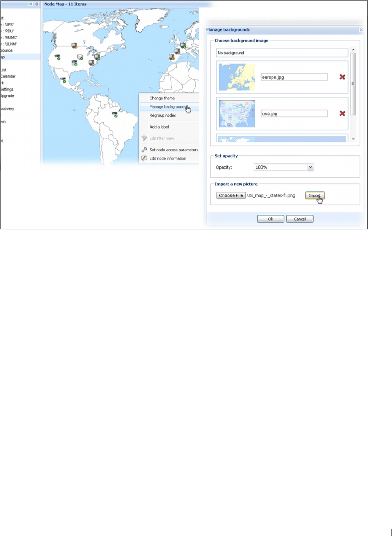Image resolution: width=392 pixels, height=536 pixels.
Task: Pick the USA map thumbnail as background
Action: (237, 113)
